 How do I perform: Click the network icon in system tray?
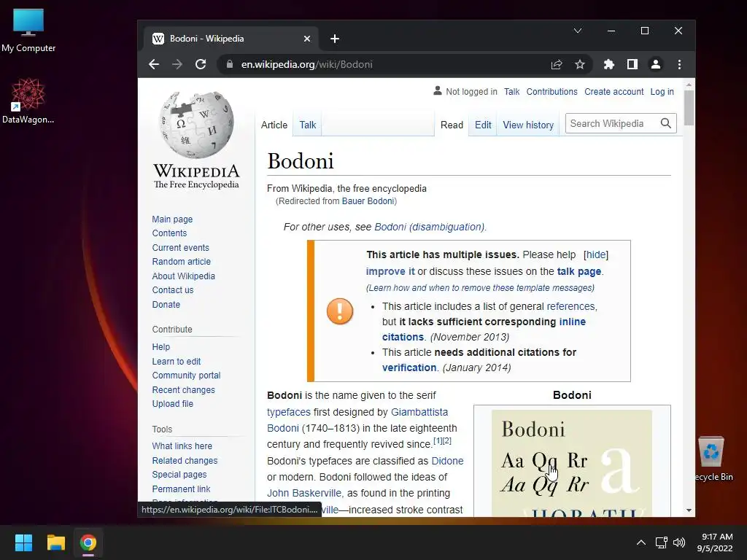[x=661, y=542]
